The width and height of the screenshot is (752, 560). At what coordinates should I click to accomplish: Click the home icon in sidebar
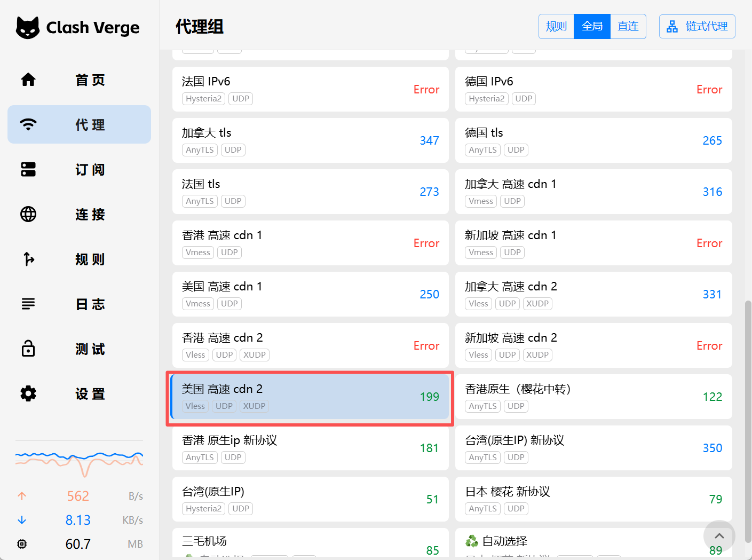coord(28,80)
